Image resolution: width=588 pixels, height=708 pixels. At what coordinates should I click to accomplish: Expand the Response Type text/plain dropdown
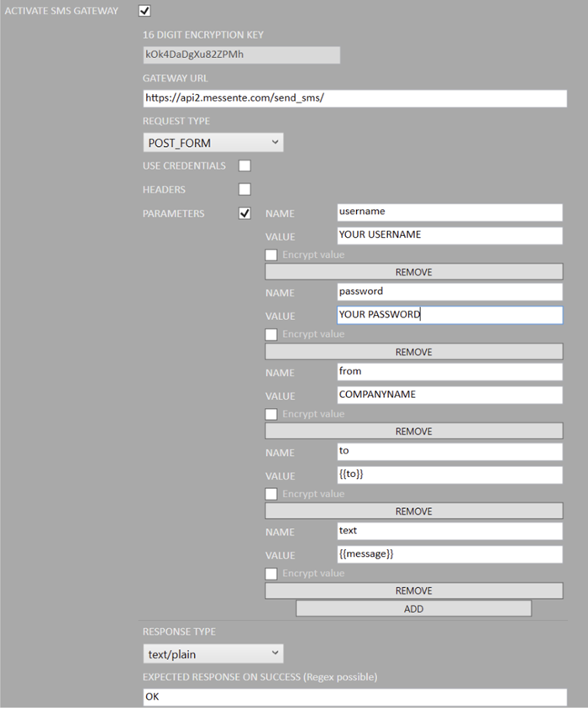click(213, 653)
